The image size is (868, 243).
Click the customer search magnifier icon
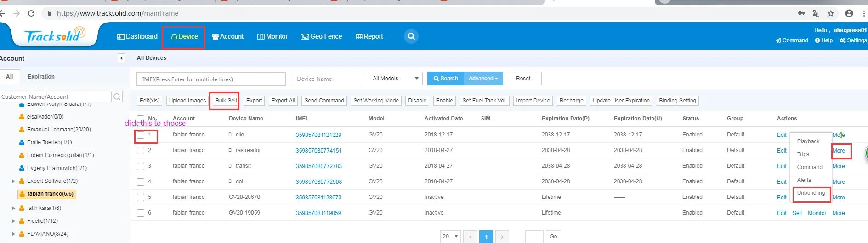pos(117,96)
